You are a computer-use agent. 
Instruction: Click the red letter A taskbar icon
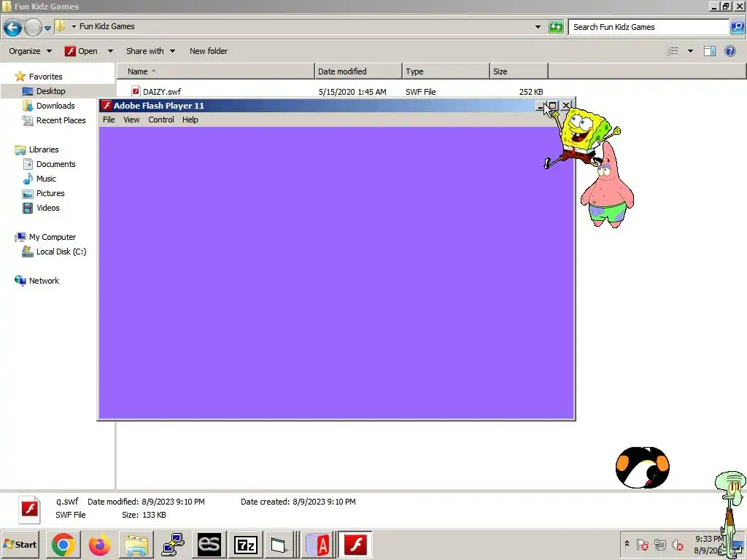pyautogui.click(x=317, y=545)
